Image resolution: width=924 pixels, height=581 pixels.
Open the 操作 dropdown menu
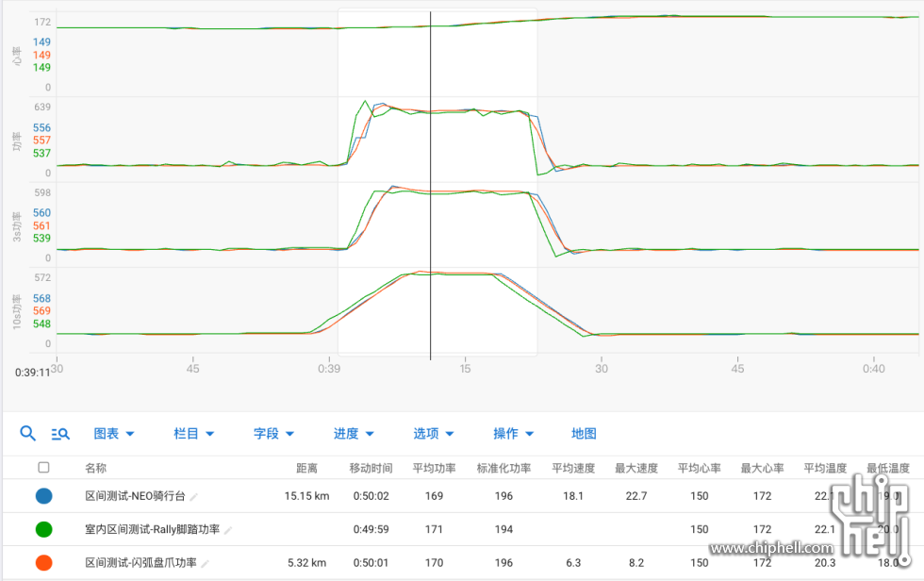[513, 434]
